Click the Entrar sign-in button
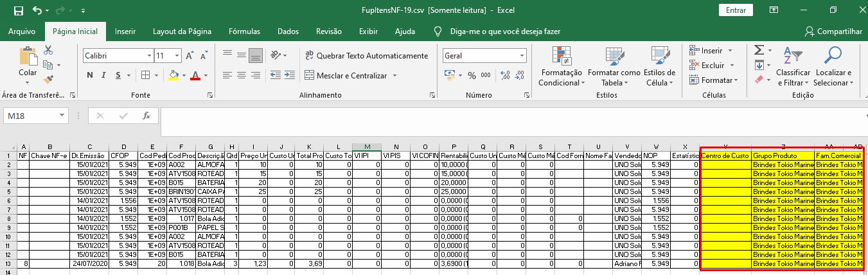 point(736,10)
